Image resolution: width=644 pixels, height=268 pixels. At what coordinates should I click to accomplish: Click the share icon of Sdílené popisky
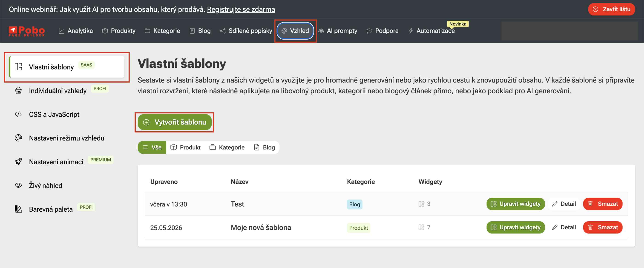coord(223,31)
